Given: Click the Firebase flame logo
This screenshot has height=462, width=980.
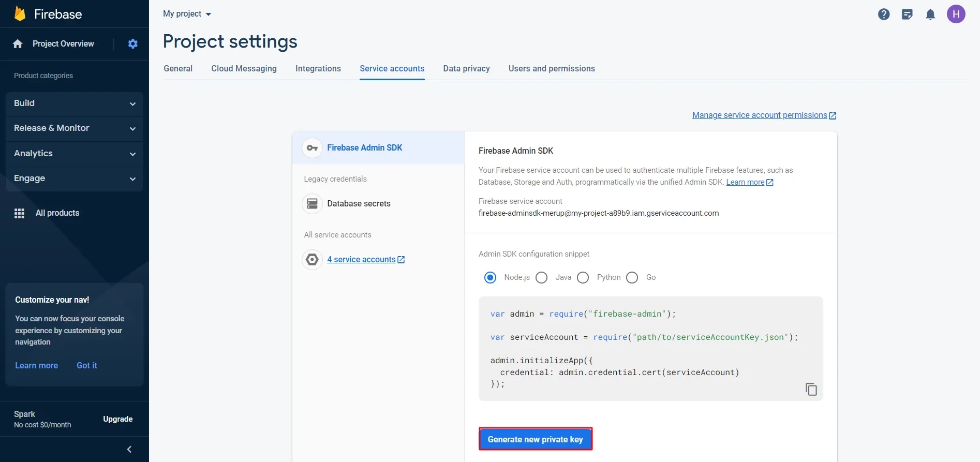Looking at the screenshot, I should (x=20, y=14).
